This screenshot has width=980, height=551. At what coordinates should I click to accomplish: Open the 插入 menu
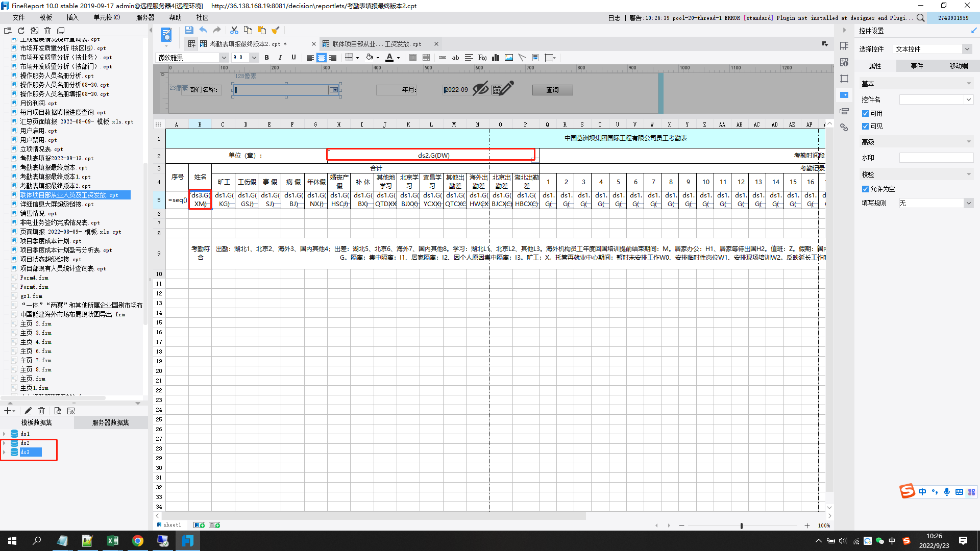pyautogui.click(x=72, y=17)
